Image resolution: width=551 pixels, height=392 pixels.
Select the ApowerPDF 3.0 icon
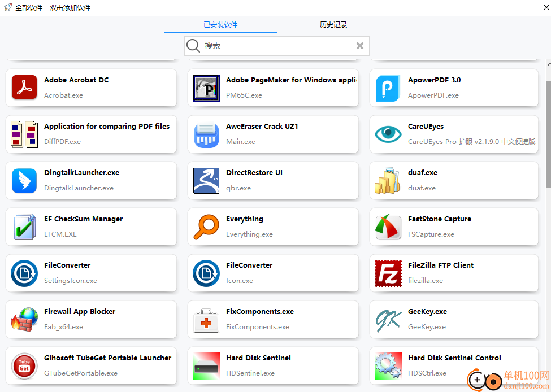(388, 88)
